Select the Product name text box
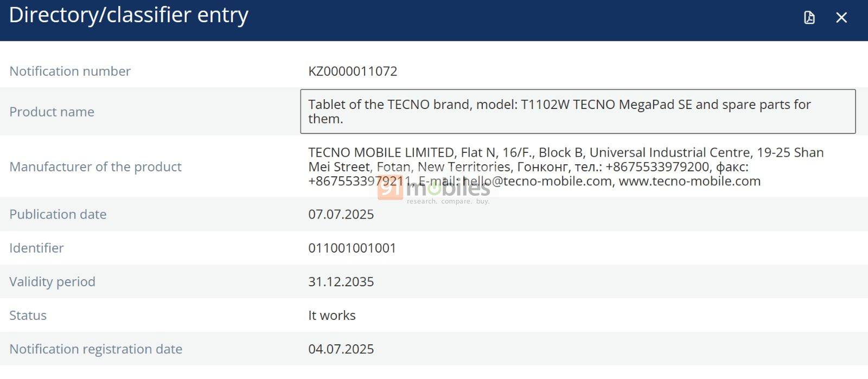This screenshot has height=379, width=868. [x=578, y=112]
